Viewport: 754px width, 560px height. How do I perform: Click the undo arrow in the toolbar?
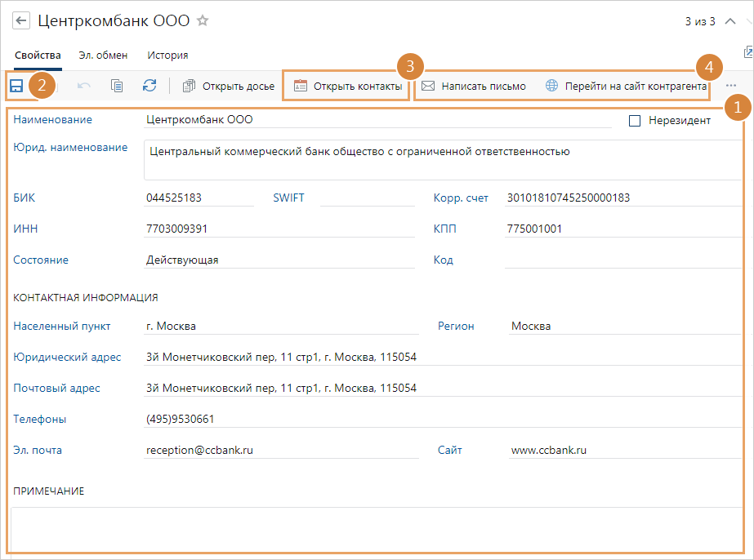click(x=84, y=86)
